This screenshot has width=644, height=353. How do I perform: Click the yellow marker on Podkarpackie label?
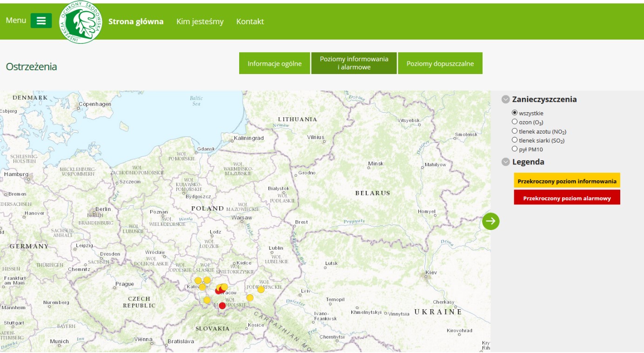point(261,289)
